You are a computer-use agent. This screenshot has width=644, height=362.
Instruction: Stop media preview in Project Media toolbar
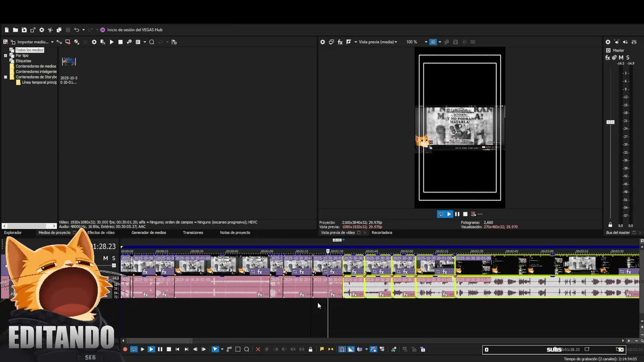click(x=120, y=42)
